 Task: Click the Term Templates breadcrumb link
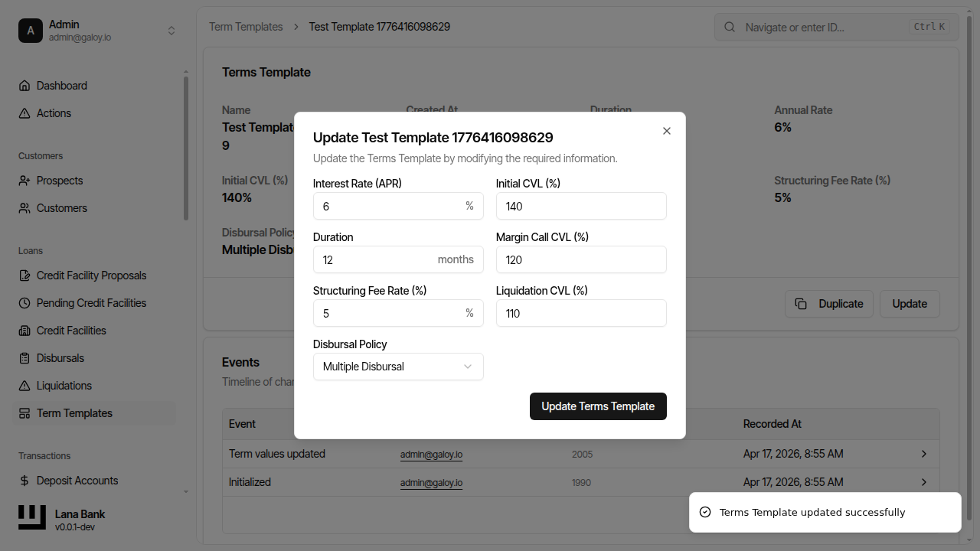[246, 27]
